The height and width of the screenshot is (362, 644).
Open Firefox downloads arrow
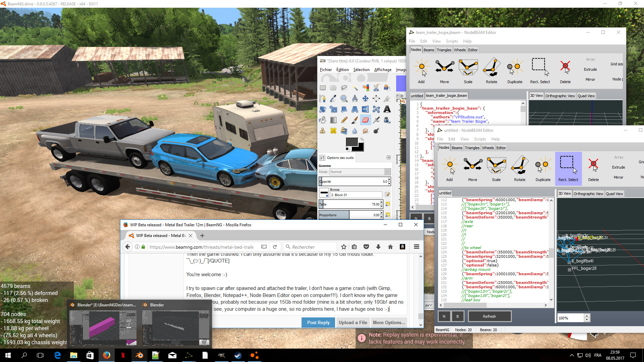(378, 247)
